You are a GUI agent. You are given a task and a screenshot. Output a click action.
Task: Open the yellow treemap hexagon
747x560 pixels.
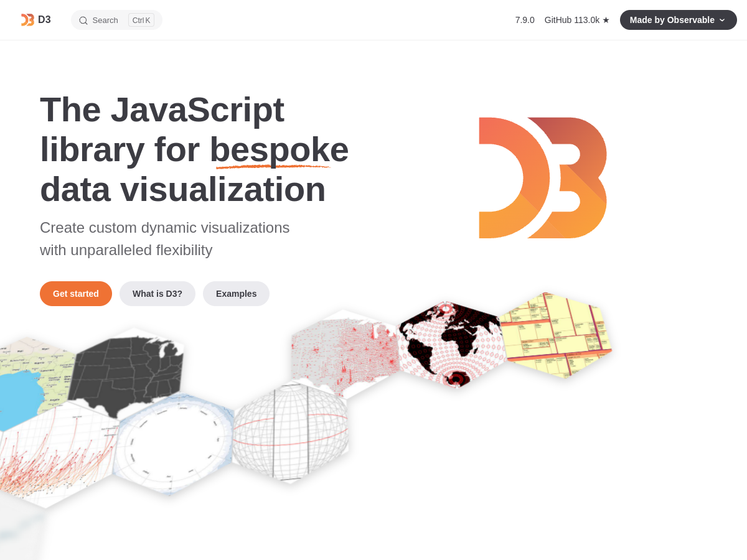tap(556, 335)
